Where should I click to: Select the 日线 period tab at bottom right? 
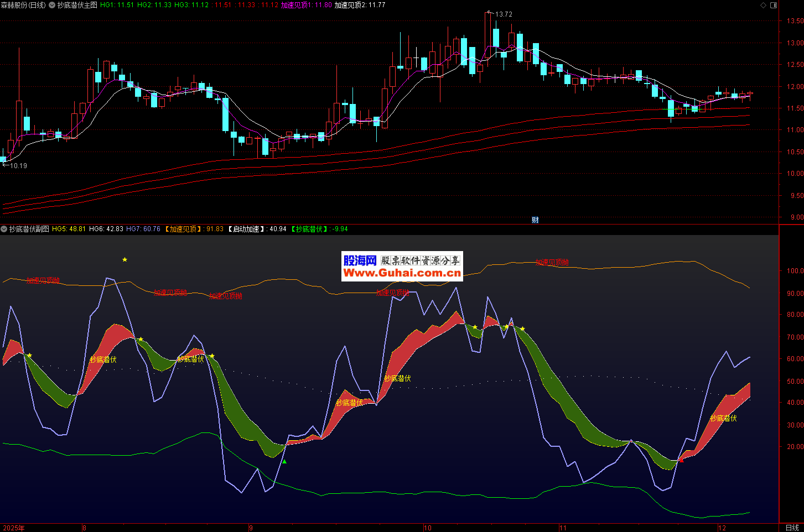tap(792, 528)
